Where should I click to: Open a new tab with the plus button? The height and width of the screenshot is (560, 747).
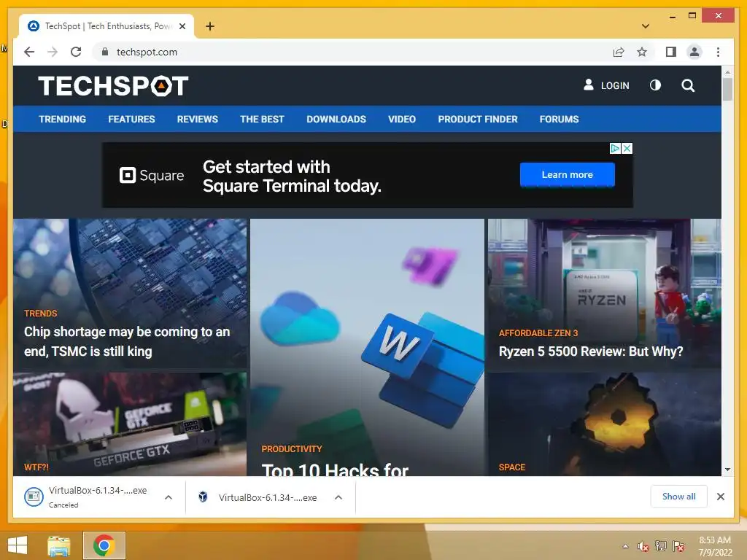(x=209, y=26)
